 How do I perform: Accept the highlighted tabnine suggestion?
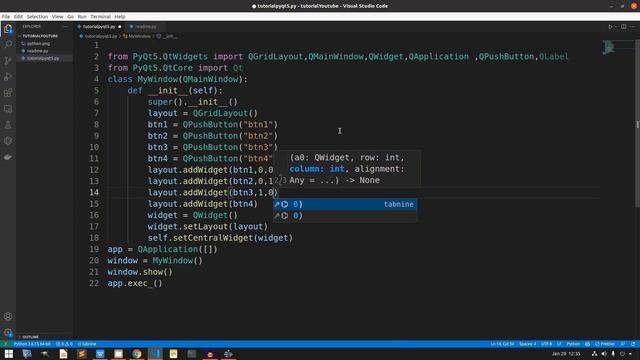(x=345, y=204)
